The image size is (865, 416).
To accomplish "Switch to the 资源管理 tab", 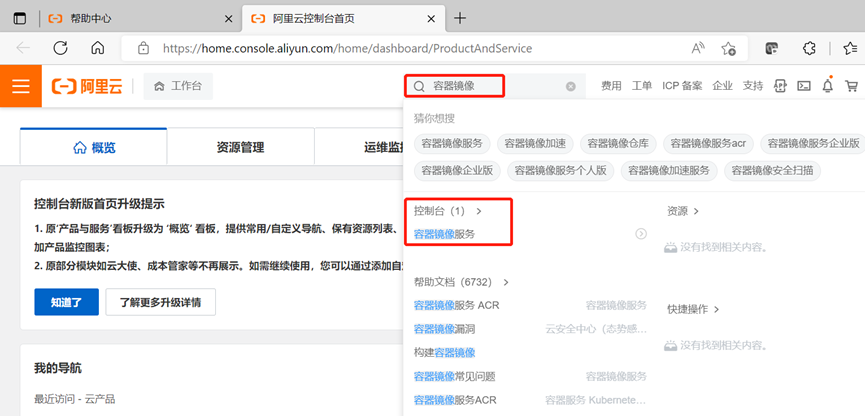I will [x=241, y=147].
